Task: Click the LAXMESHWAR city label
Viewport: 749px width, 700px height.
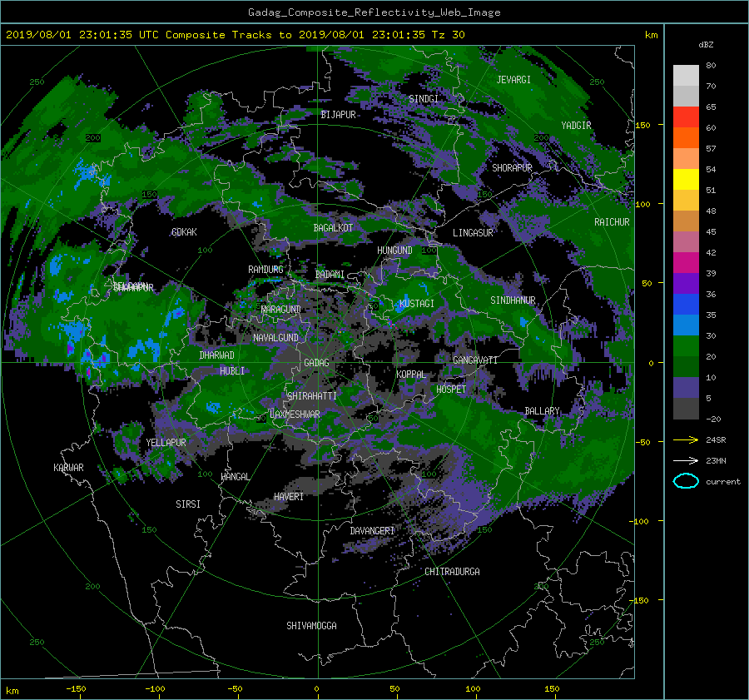Action: [295, 415]
